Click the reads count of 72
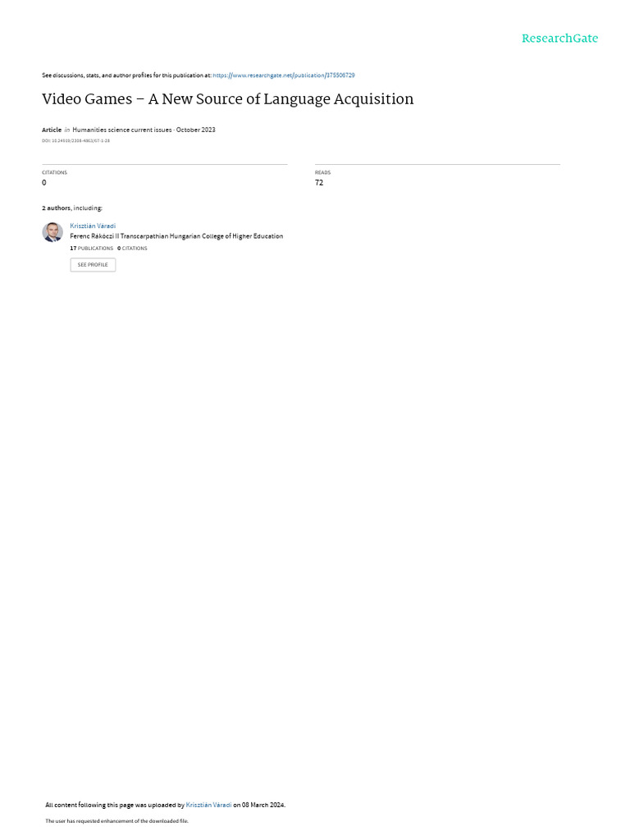Image resolution: width=630 pixels, height=840 pixels. pos(319,183)
